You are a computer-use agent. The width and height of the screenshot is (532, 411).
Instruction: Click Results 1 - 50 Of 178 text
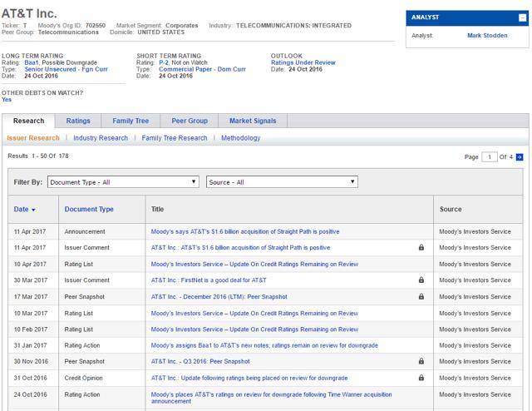tap(38, 156)
